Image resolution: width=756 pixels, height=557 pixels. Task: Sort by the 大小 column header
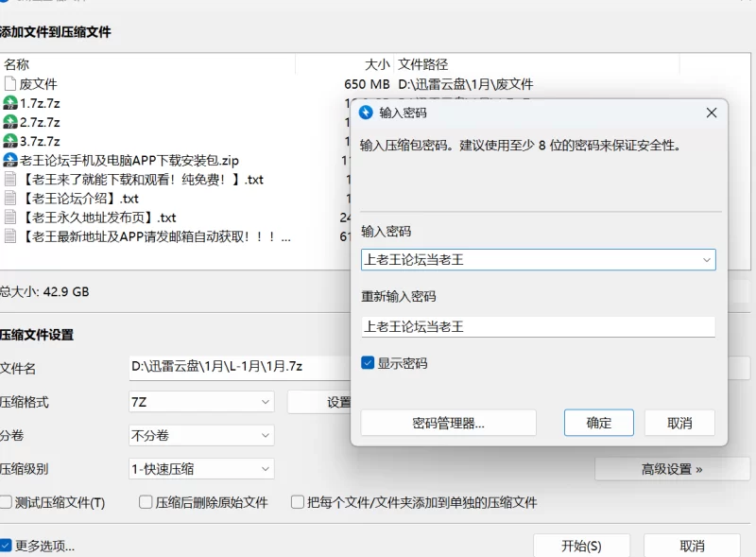click(377, 64)
